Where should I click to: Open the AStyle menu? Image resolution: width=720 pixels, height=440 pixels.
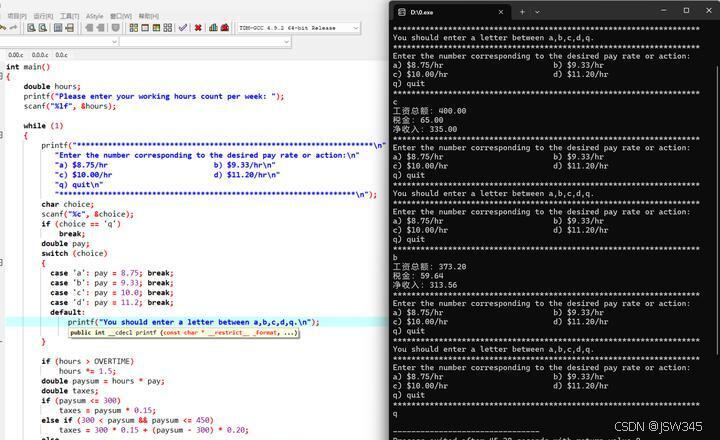point(95,16)
